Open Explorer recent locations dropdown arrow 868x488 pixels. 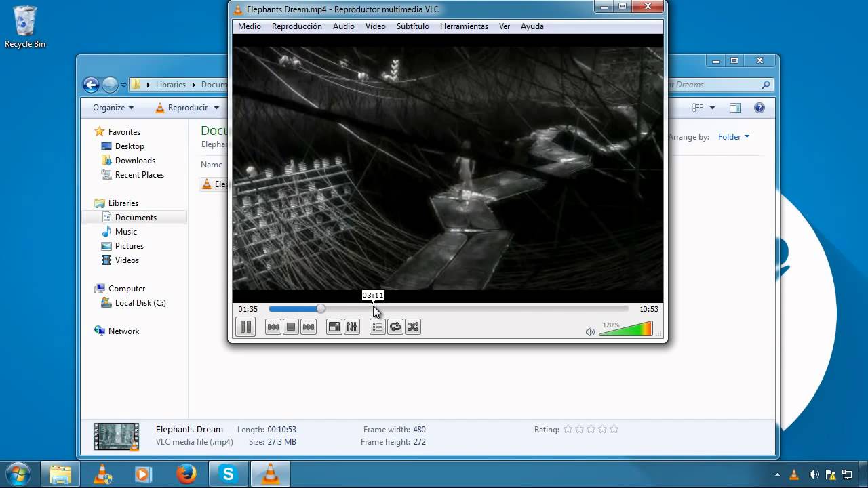[124, 85]
